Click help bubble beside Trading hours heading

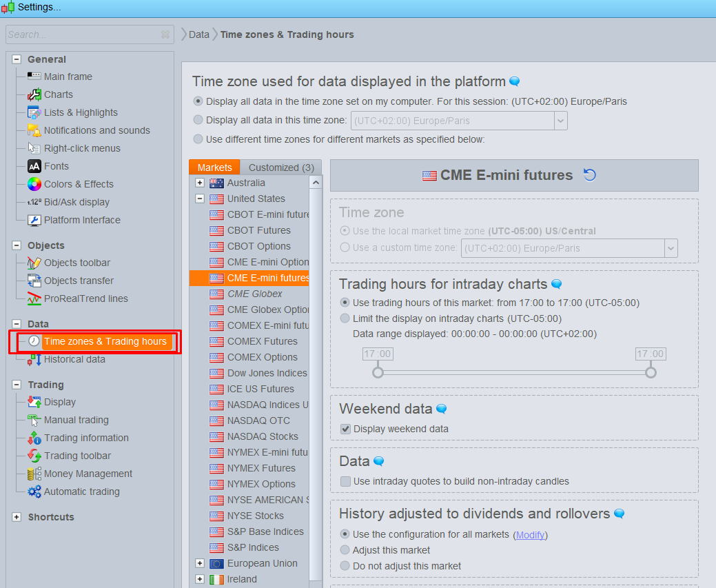(557, 284)
